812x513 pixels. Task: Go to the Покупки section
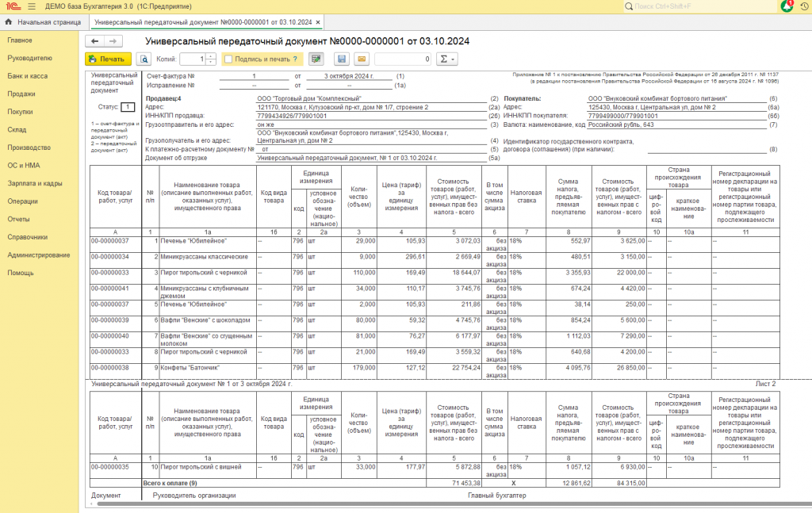(20, 112)
